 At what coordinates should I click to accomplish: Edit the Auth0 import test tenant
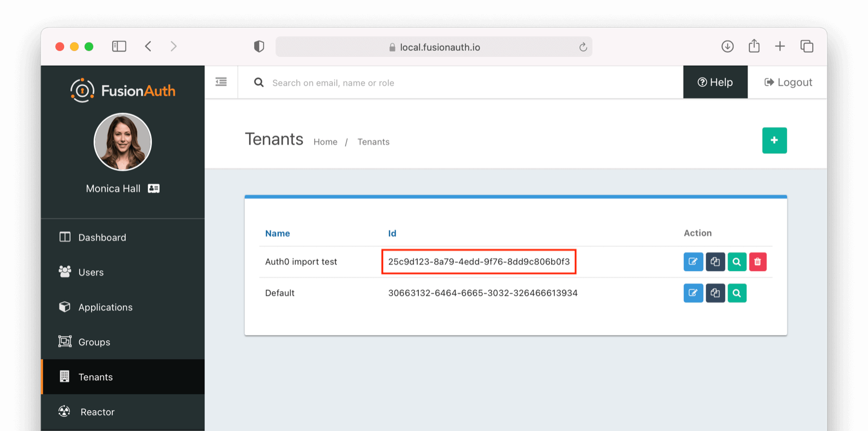[x=693, y=262]
